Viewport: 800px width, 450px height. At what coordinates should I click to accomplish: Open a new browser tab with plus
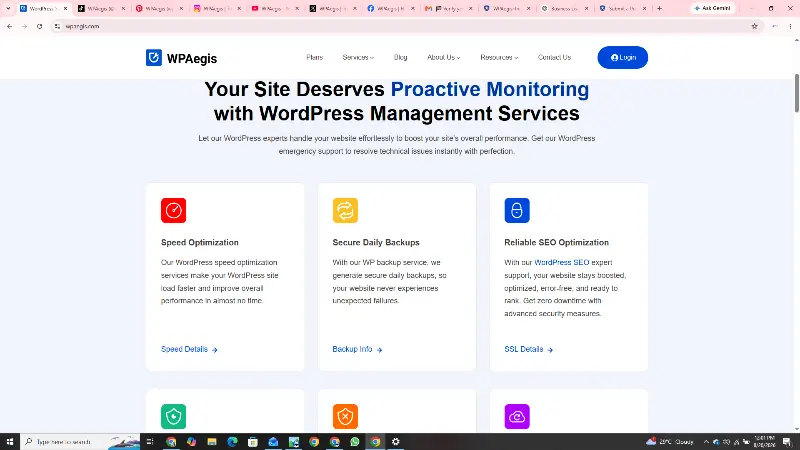click(x=659, y=8)
